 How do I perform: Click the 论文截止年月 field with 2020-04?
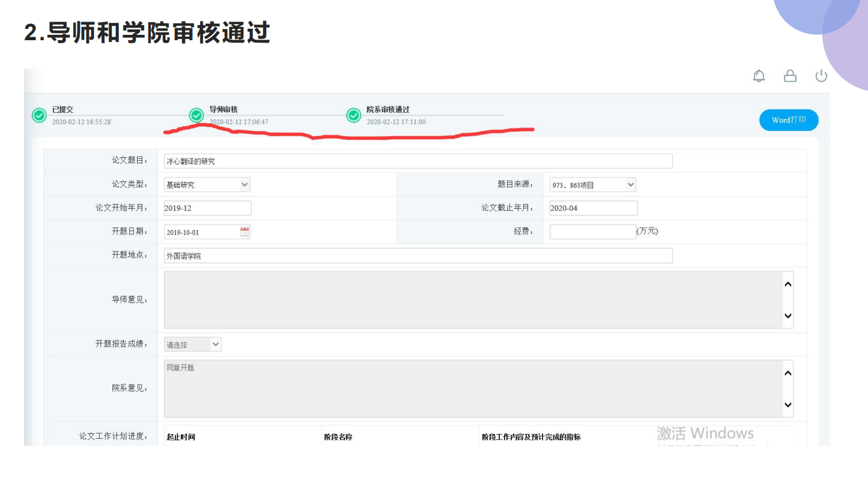[x=593, y=208]
